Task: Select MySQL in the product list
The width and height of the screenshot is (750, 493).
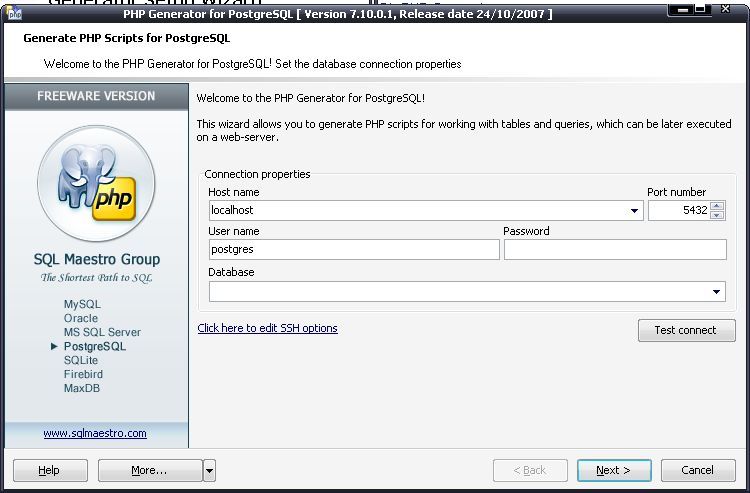Action: click(x=82, y=304)
